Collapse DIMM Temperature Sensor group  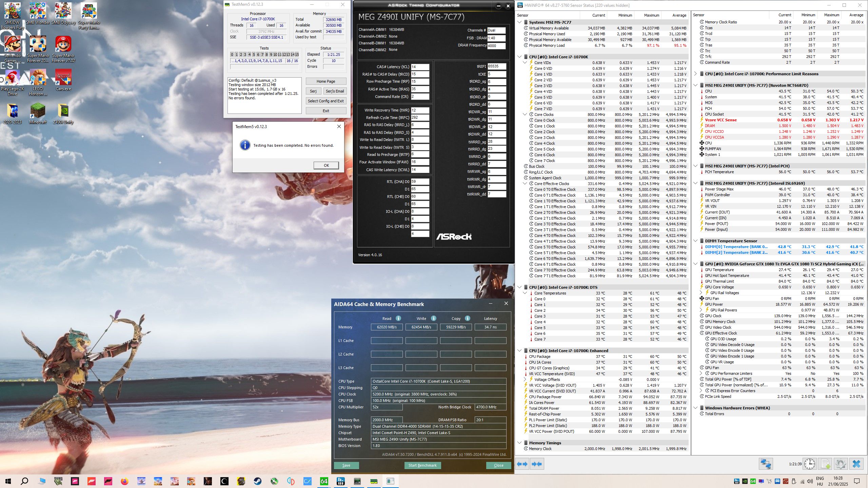pyautogui.click(x=695, y=241)
